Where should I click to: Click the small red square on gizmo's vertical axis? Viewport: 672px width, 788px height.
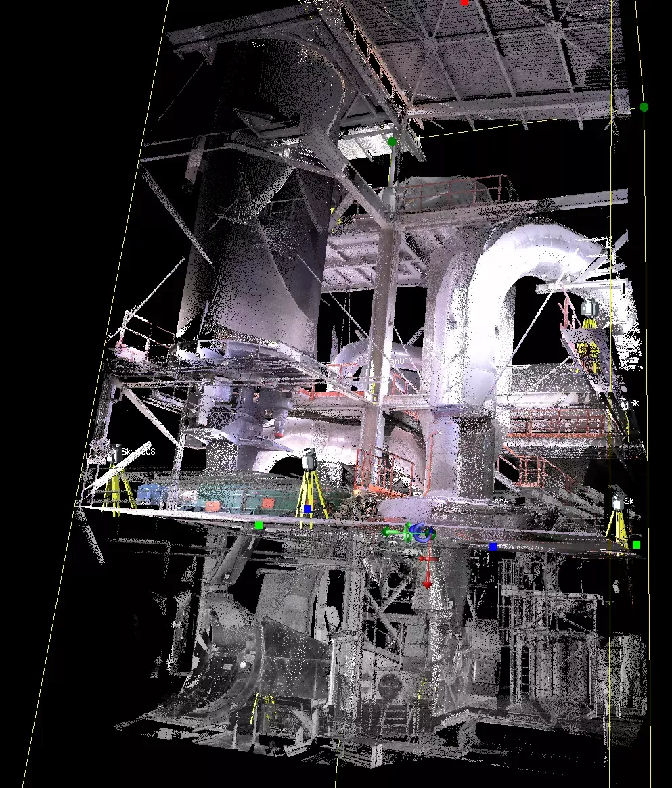[x=428, y=559]
